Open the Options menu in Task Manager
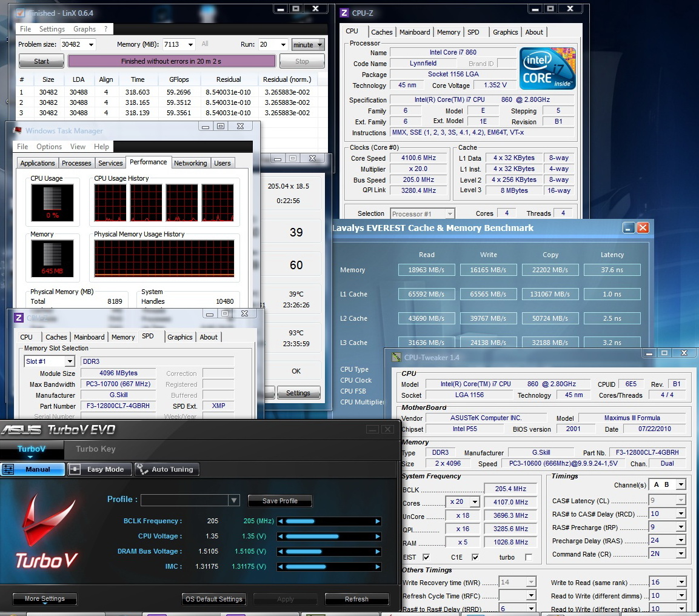The image size is (699, 616). tap(49, 147)
